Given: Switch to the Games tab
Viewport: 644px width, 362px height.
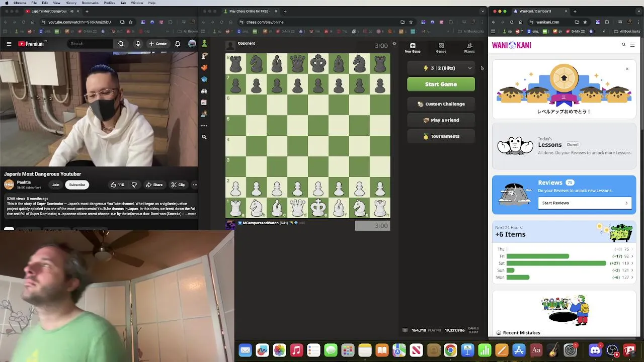Looking at the screenshot, I should pyautogui.click(x=441, y=48).
